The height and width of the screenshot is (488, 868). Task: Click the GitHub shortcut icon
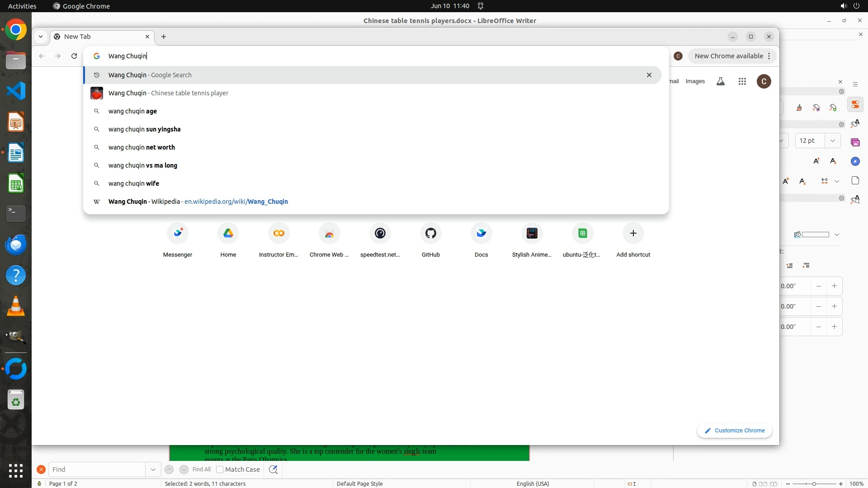(x=430, y=234)
